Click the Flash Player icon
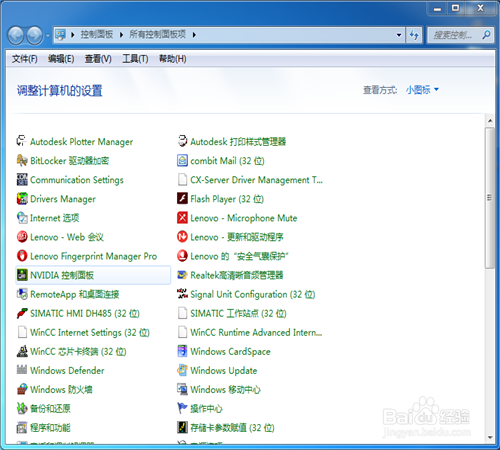This screenshot has width=500, height=450. point(182,199)
